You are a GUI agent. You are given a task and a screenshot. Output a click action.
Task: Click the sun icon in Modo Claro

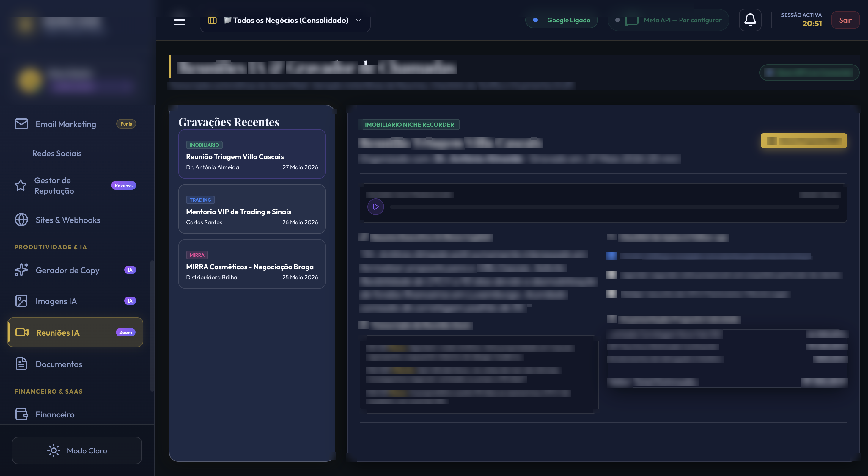point(54,450)
